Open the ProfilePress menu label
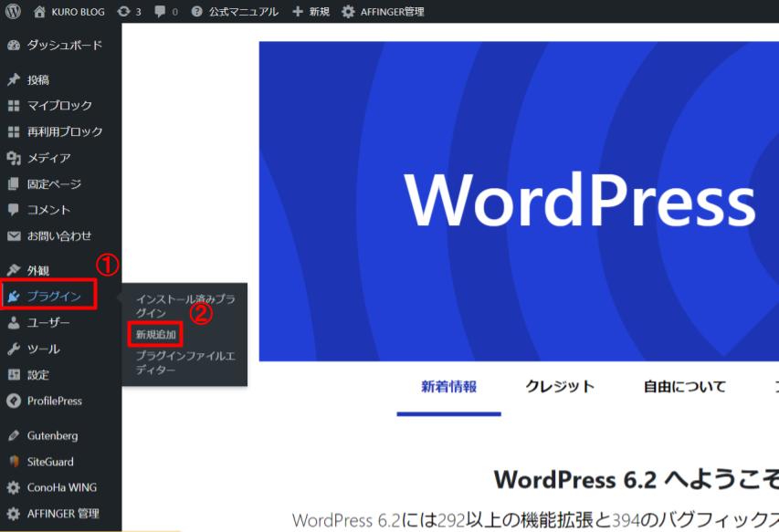Screen dimensions: 779x532 point(55,401)
